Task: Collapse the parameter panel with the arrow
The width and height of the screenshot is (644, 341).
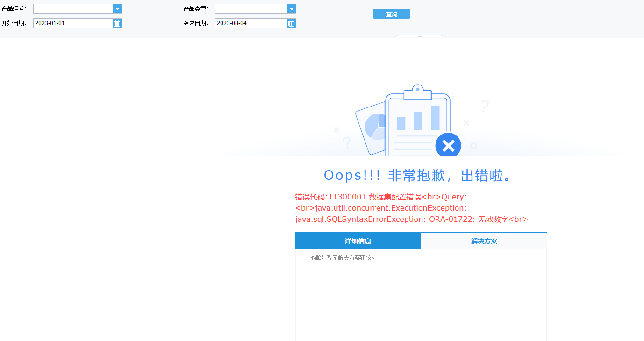Action: click(x=420, y=36)
